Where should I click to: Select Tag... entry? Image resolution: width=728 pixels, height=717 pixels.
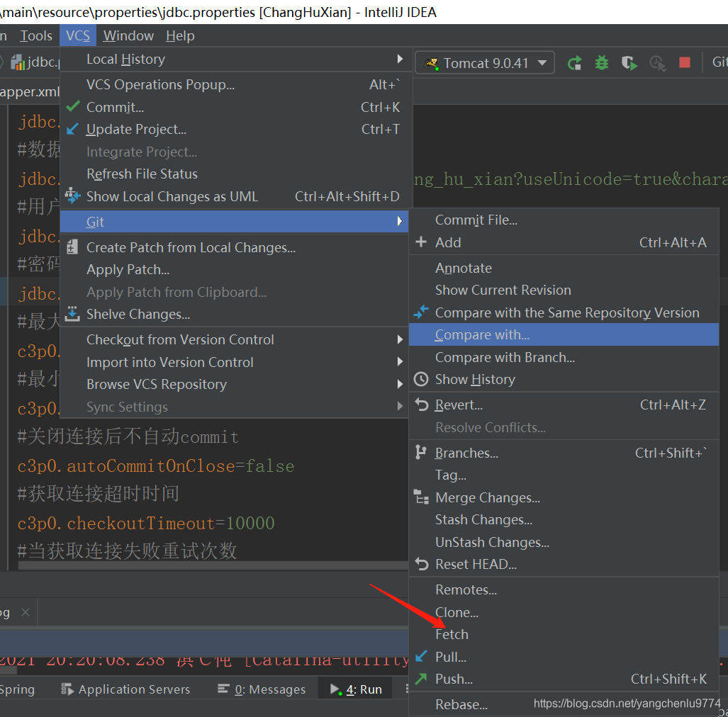(564, 475)
